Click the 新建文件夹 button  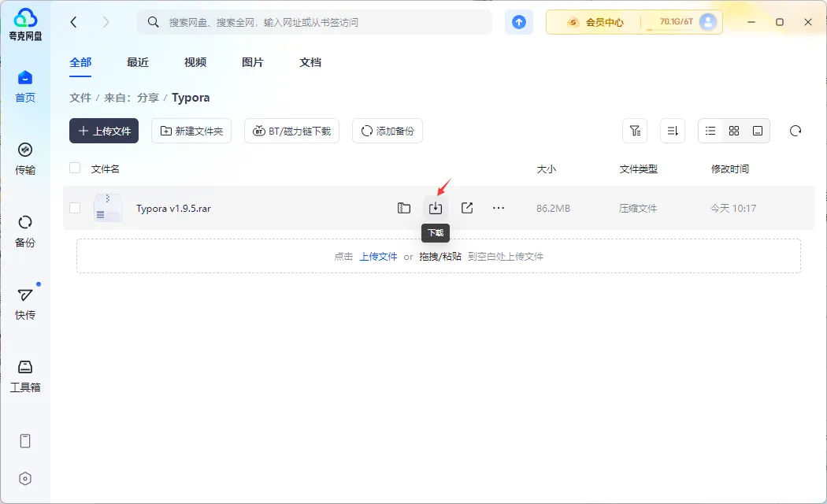pyautogui.click(x=191, y=131)
